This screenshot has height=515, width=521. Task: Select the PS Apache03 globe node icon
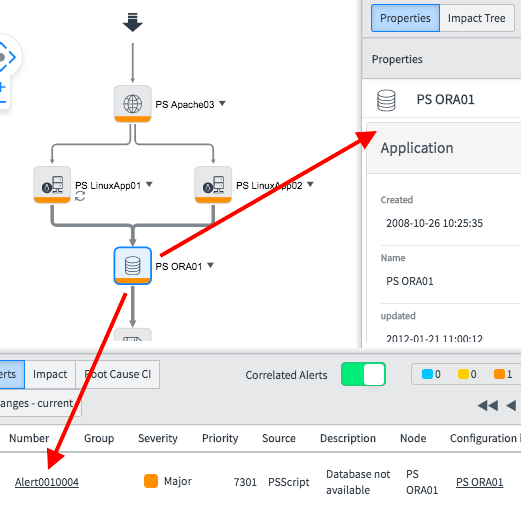point(133,104)
